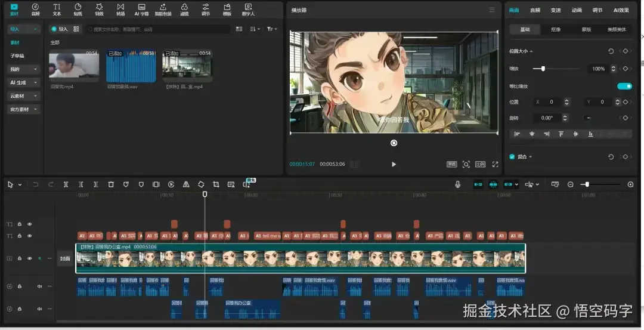Open the player panel hamburger menu
Screen dimensions: 644x330
[492, 10]
